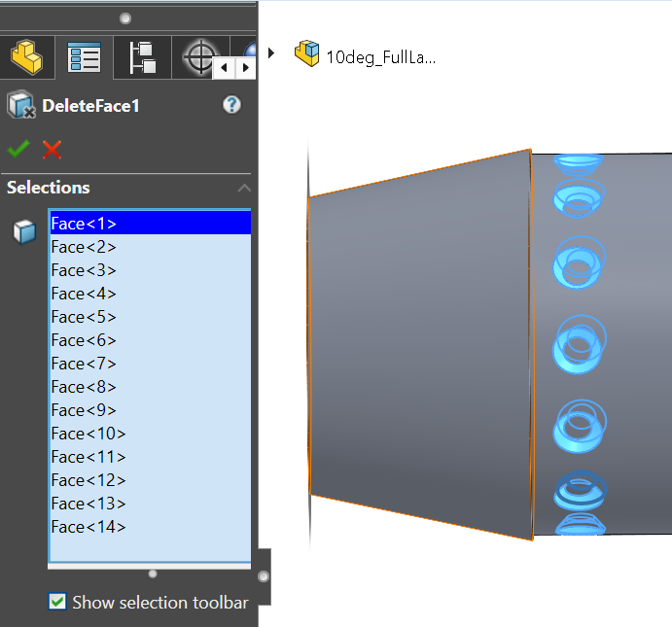672x627 pixels.
Task: Click the top panel splitter handle
Action: pos(125,18)
